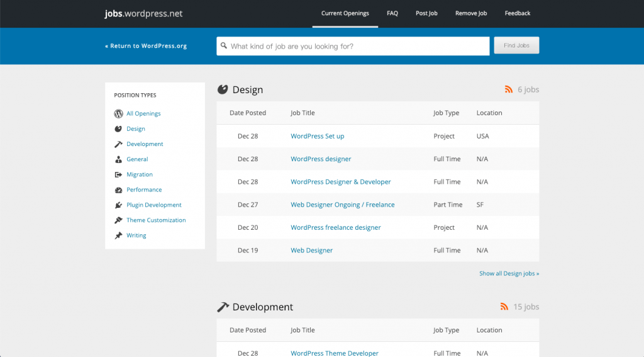Select the Migration position type
Viewport: 644px width, 357px height.
pyautogui.click(x=139, y=174)
